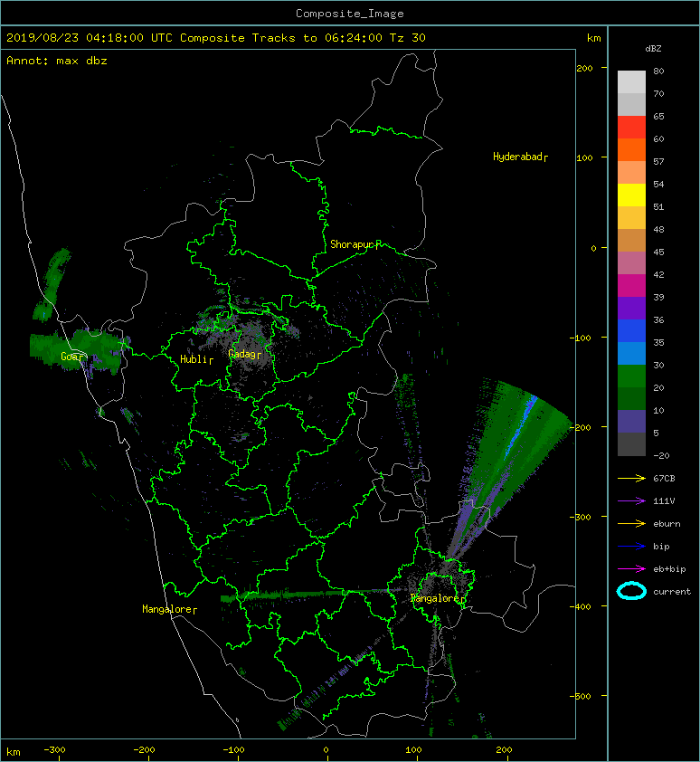Click the red 65 dBZ color swatch
This screenshot has height=762, width=700.
[631, 127]
